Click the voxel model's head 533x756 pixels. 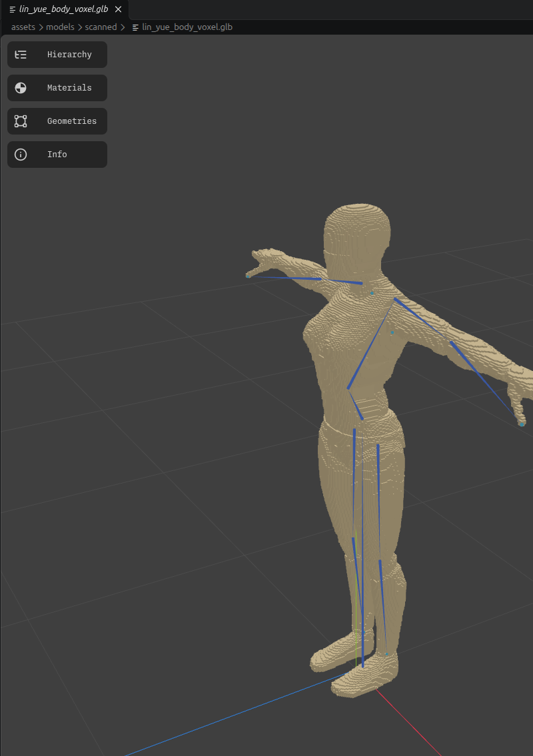click(x=357, y=238)
